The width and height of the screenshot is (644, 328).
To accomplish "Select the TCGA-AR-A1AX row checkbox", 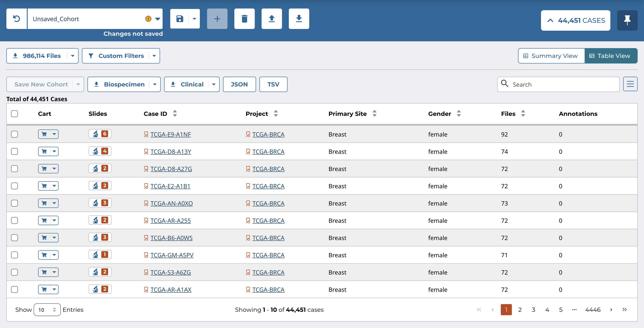I will 14,290.
